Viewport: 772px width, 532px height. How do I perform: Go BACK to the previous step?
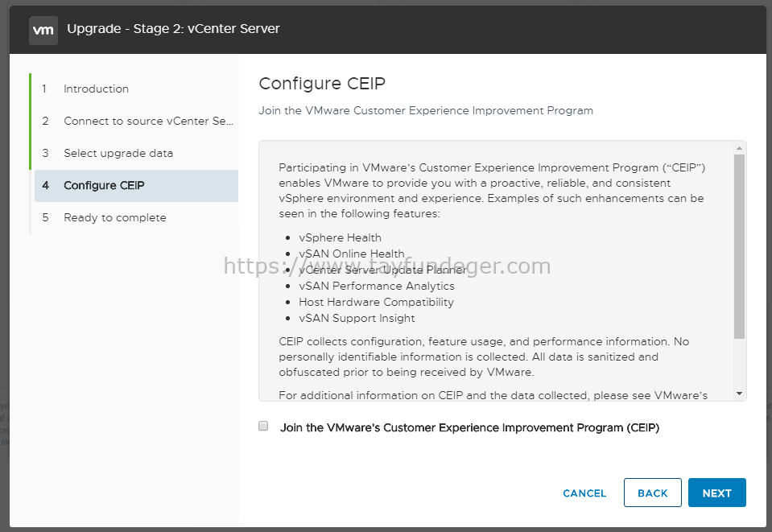652,493
